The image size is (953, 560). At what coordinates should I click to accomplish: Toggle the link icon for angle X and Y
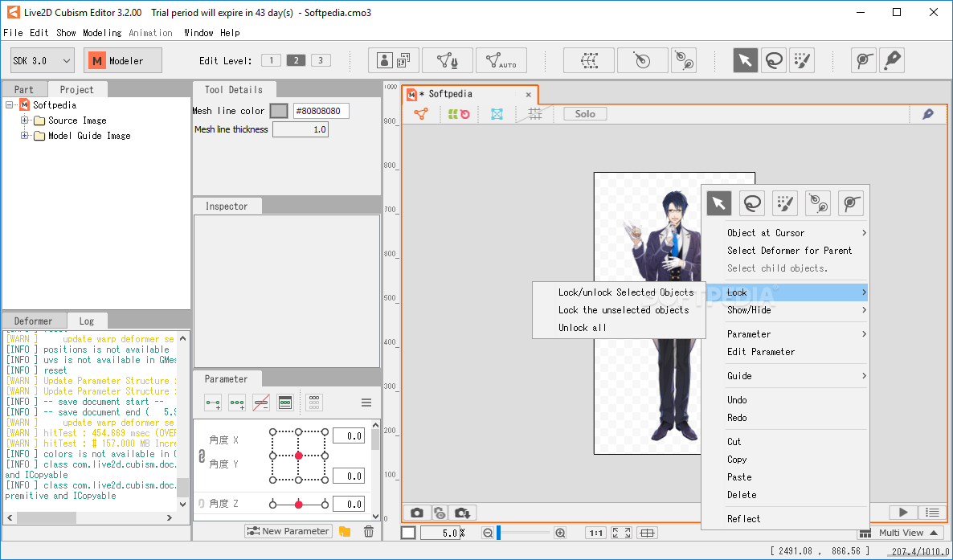tap(202, 456)
